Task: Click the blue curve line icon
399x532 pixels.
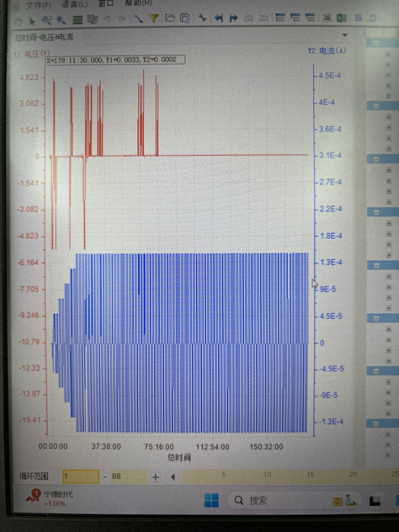Action: [x=138, y=19]
